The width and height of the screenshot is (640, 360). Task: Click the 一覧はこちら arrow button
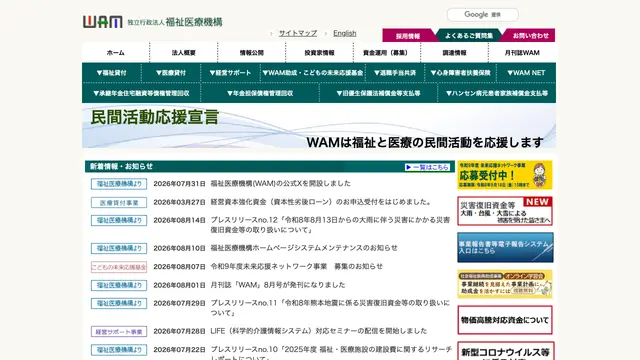pos(427,167)
